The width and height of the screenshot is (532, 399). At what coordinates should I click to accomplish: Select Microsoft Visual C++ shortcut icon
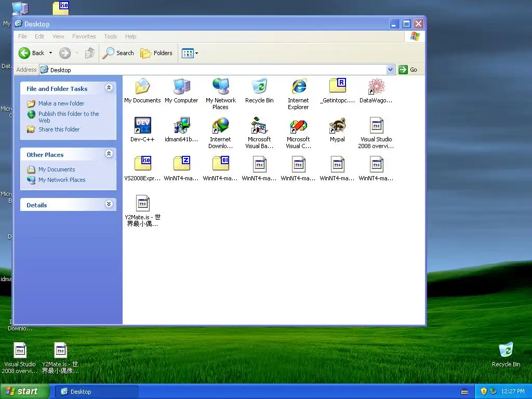[299, 125]
